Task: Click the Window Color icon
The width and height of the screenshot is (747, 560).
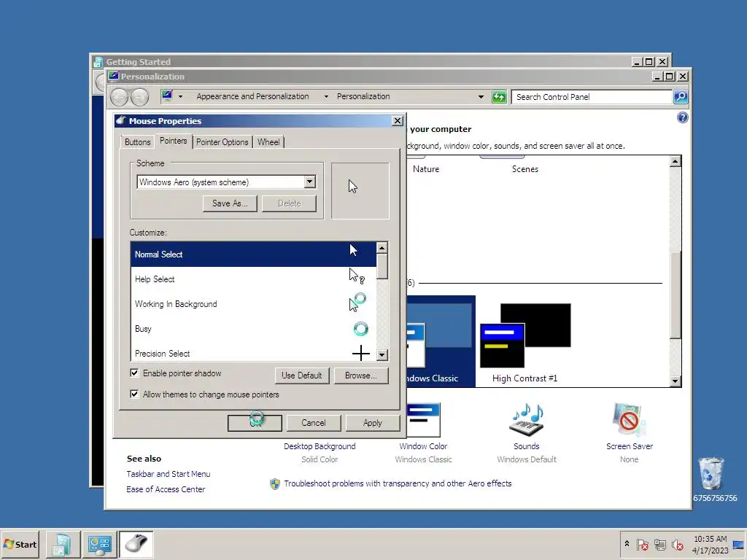Action: [424, 420]
